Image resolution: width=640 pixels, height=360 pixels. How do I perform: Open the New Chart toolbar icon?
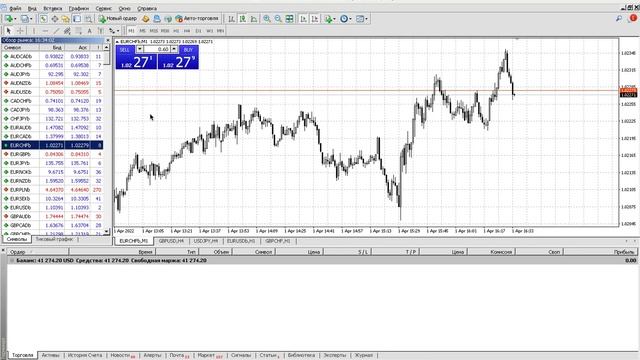[8, 19]
